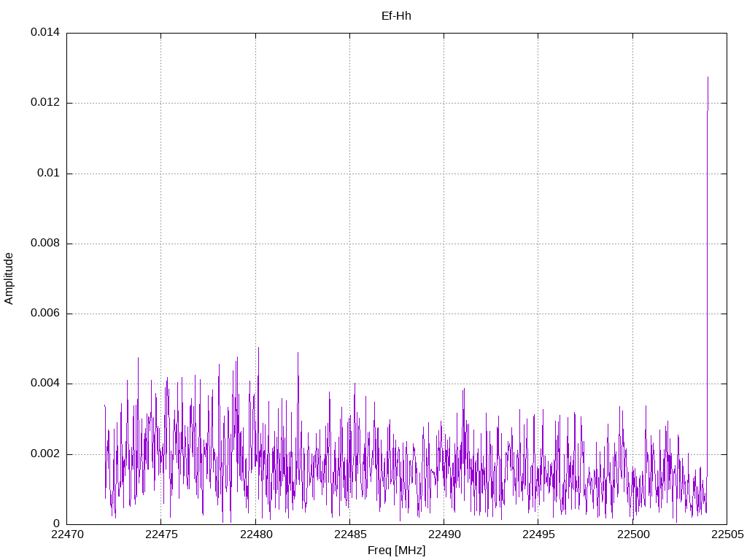Click the 0.004 y-axis tick label
Screen dimensions: 747x560
click(44, 384)
